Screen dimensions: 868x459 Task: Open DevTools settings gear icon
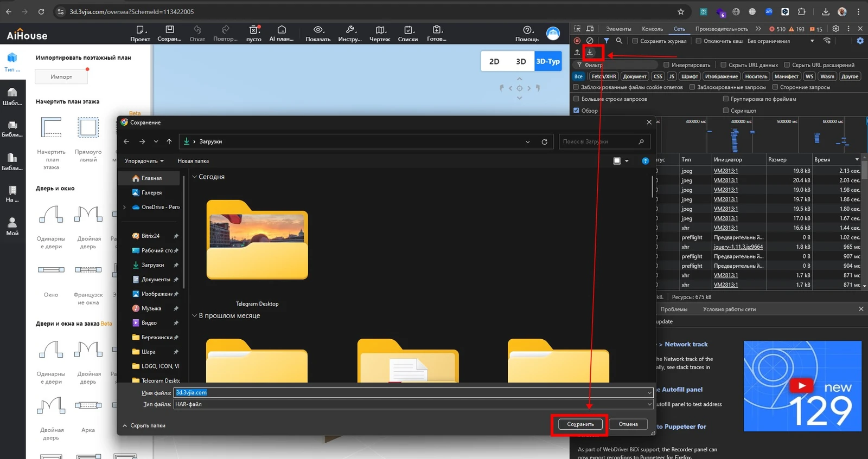(835, 29)
